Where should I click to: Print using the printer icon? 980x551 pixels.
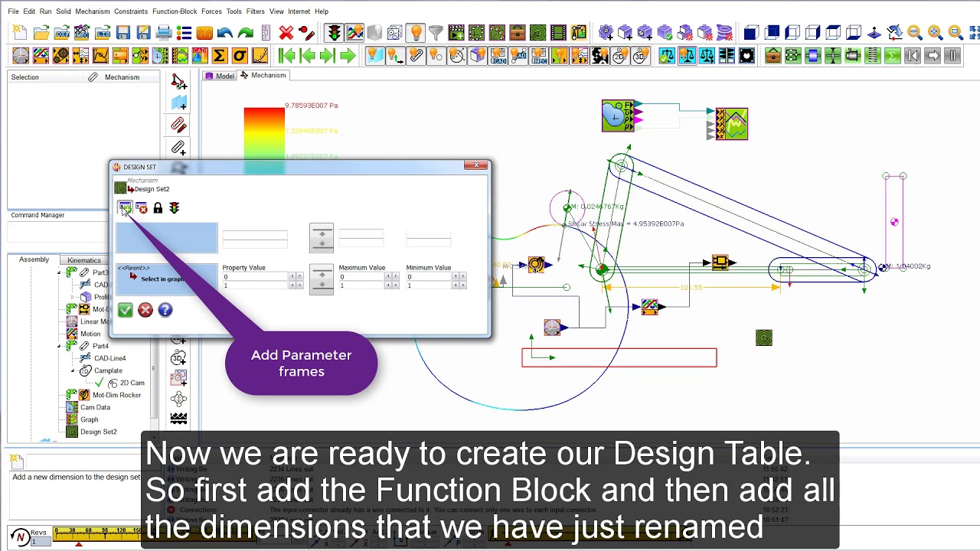click(164, 33)
